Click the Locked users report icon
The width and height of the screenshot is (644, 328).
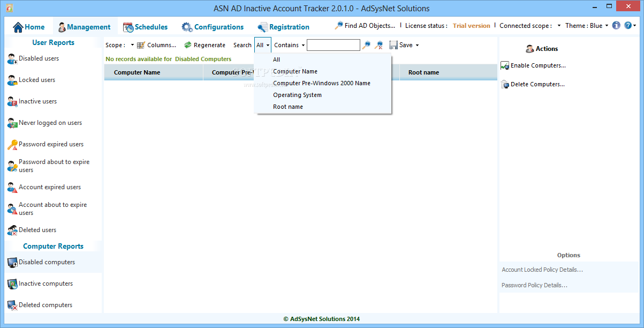pos(12,80)
